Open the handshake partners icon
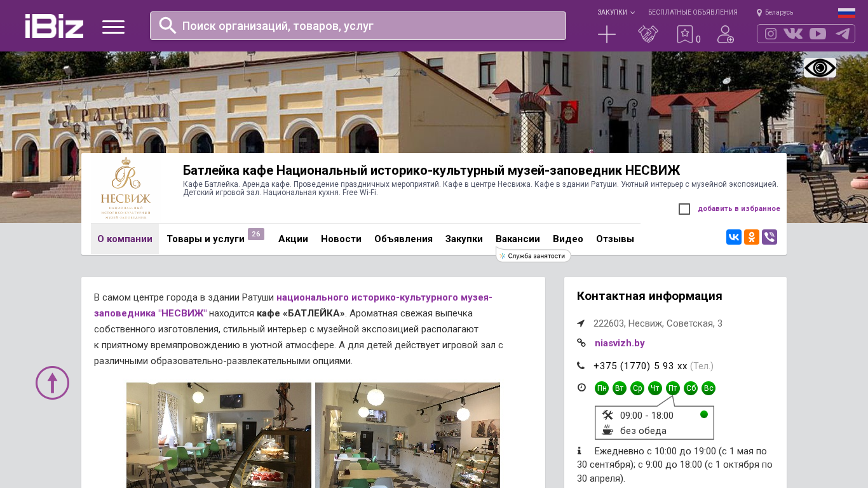The width and height of the screenshot is (868, 488). pyautogui.click(x=648, y=34)
